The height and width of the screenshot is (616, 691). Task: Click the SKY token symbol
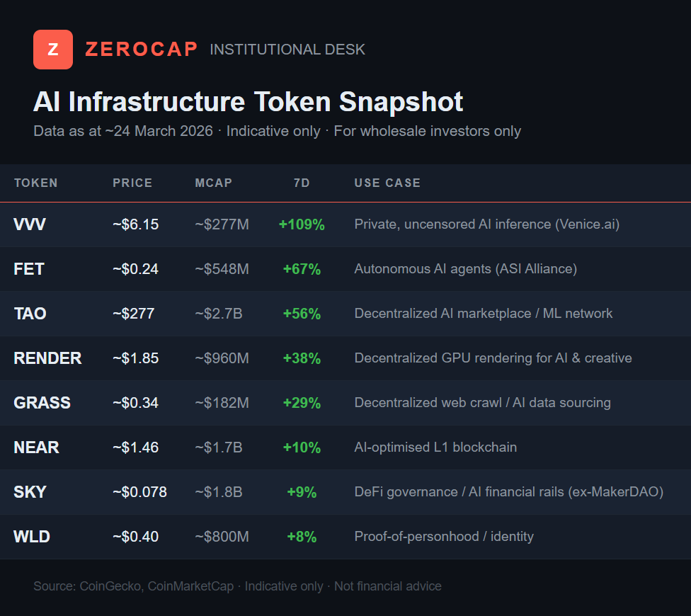pos(30,492)
